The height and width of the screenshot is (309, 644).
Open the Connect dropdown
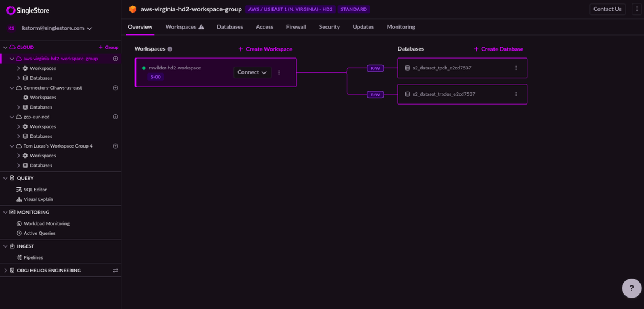click(x=252, y=72)
